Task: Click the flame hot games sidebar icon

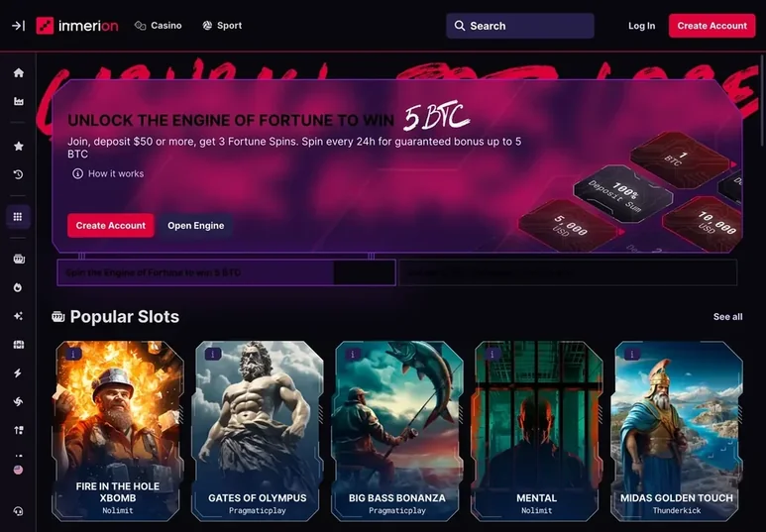Action: pyautogui.click(x=18, y=287)
